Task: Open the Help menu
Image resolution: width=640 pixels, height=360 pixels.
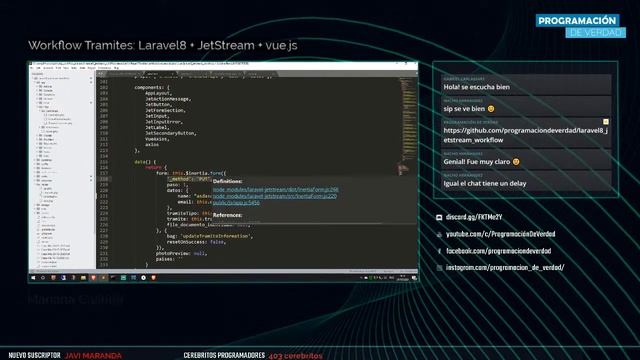Action: (x=116, y=68)
